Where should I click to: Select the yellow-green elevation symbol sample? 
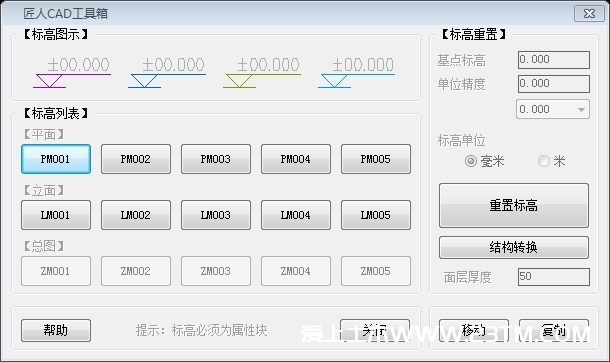click(x=262, y=73)
